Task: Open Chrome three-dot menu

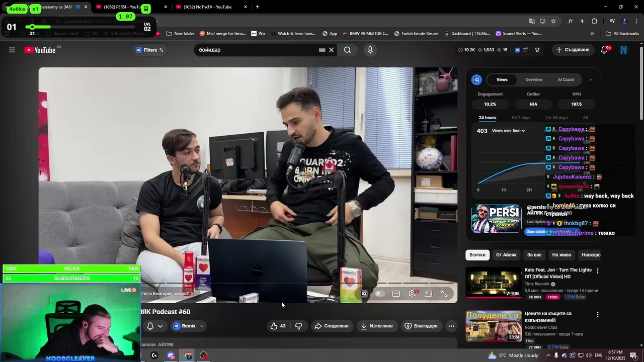Action: click(636, 21)
